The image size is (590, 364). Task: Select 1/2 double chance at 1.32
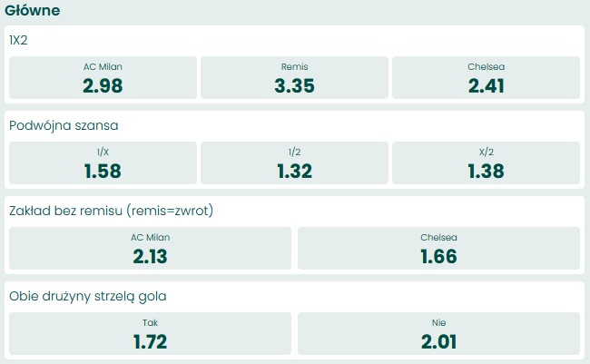click(x=294, y=163)
